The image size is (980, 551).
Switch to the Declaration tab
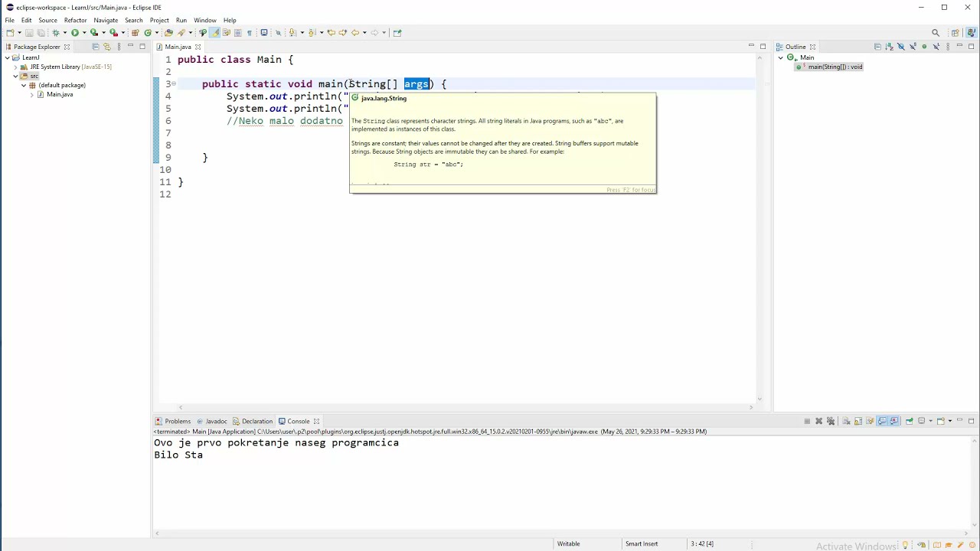coord(253,421)
